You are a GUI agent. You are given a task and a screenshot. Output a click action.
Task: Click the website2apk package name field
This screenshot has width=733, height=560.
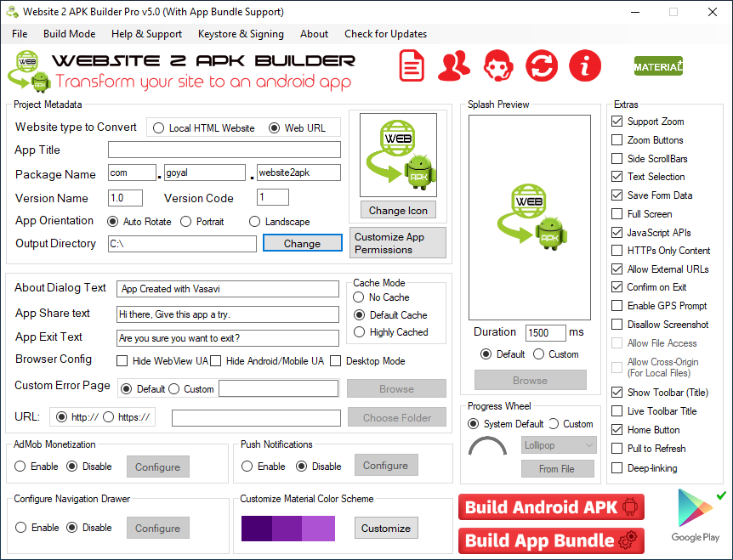(298, 173)
